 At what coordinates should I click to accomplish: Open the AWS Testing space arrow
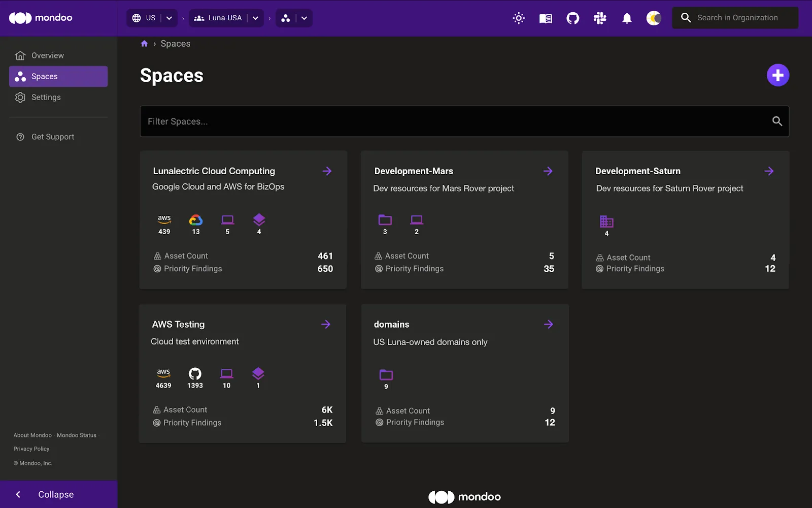[x=326, y=324]
